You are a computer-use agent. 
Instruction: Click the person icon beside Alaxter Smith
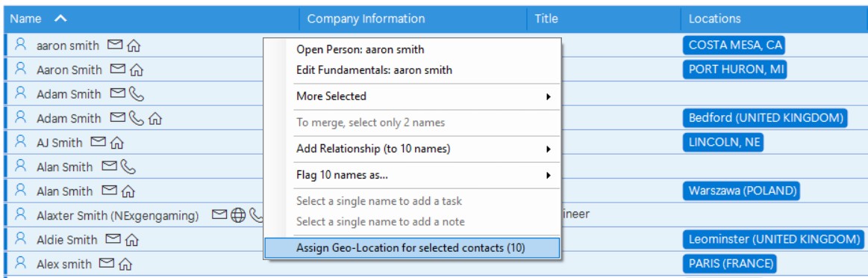click(x=20, y=214)
